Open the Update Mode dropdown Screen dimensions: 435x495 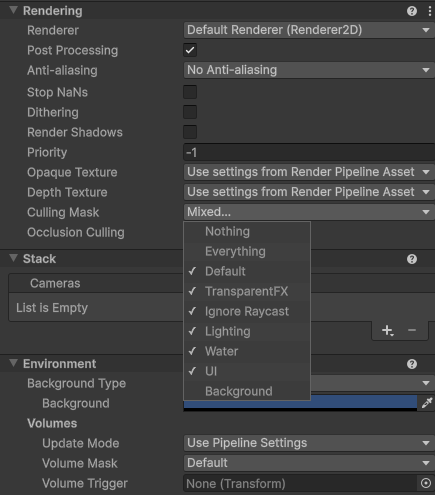click(309, 443)
